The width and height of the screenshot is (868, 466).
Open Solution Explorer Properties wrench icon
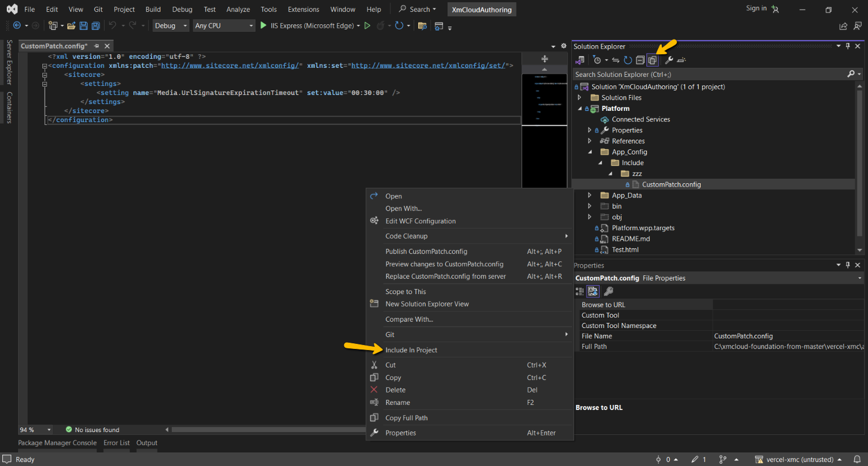pos(669,60)
